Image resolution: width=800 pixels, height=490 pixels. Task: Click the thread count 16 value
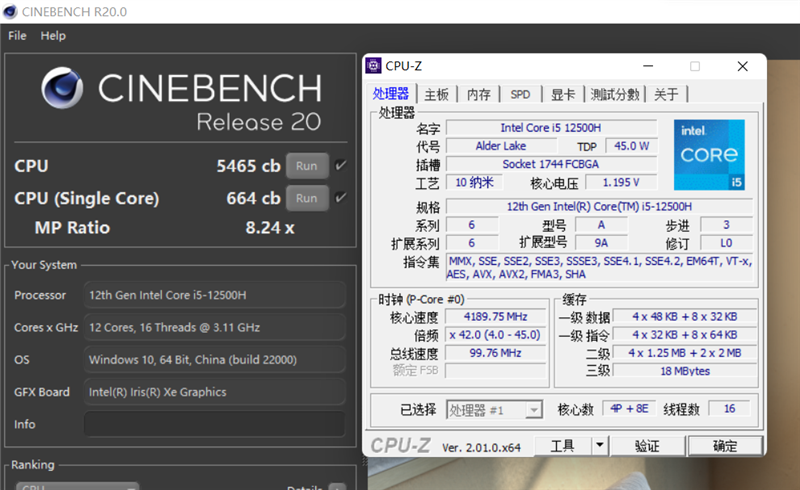click(x=729, y=408)
